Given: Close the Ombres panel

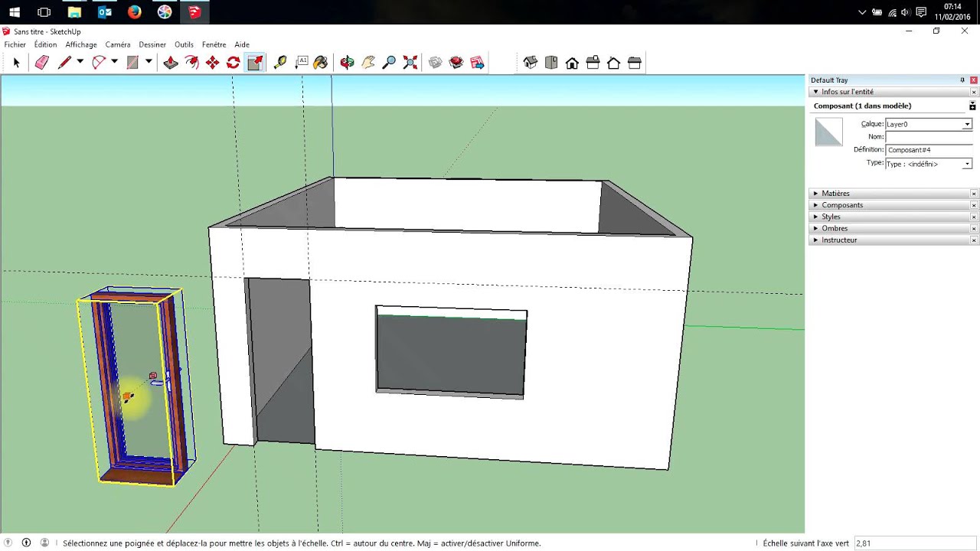Looking at the screenshot, I should click(974, 228).
